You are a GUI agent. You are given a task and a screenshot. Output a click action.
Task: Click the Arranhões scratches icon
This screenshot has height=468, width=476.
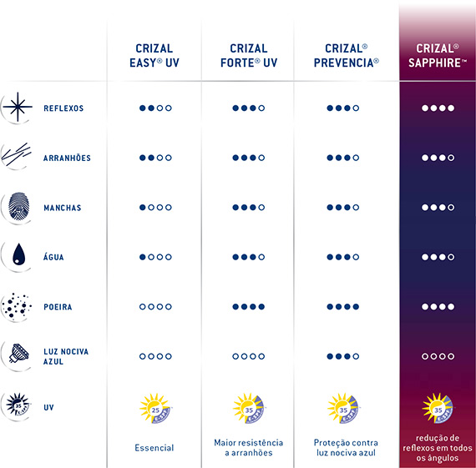pyautogui.click(x=17, y=154)
